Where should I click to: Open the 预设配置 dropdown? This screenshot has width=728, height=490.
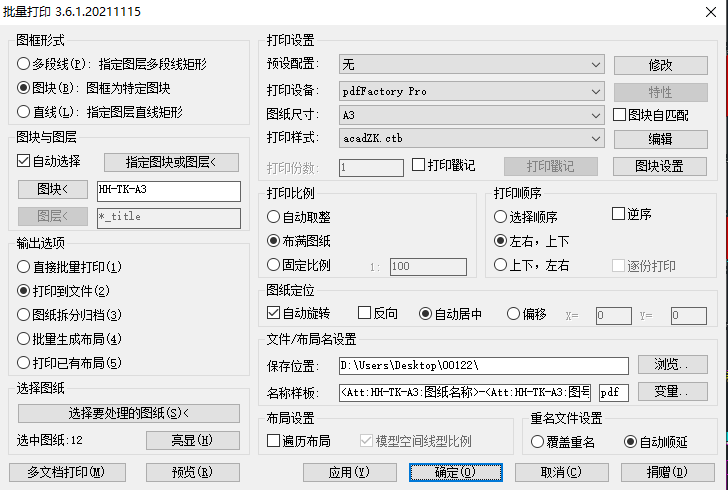coord(471,65)
